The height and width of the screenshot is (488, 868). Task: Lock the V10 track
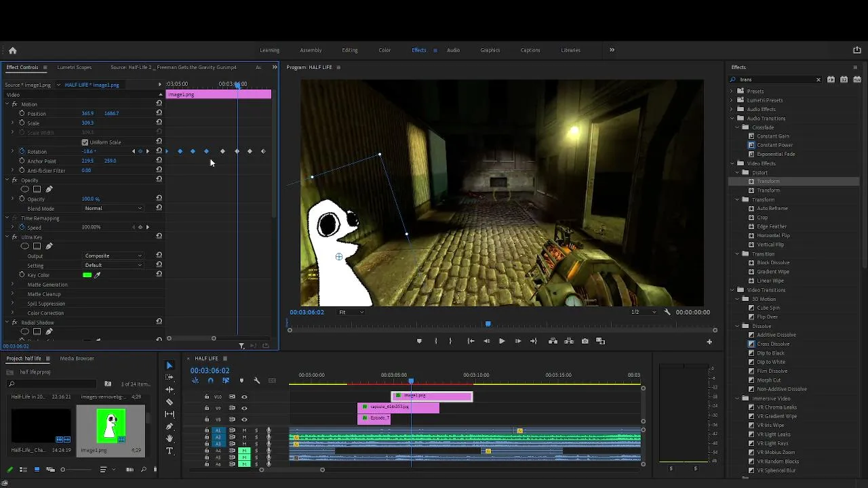click(x=207, y=397)
